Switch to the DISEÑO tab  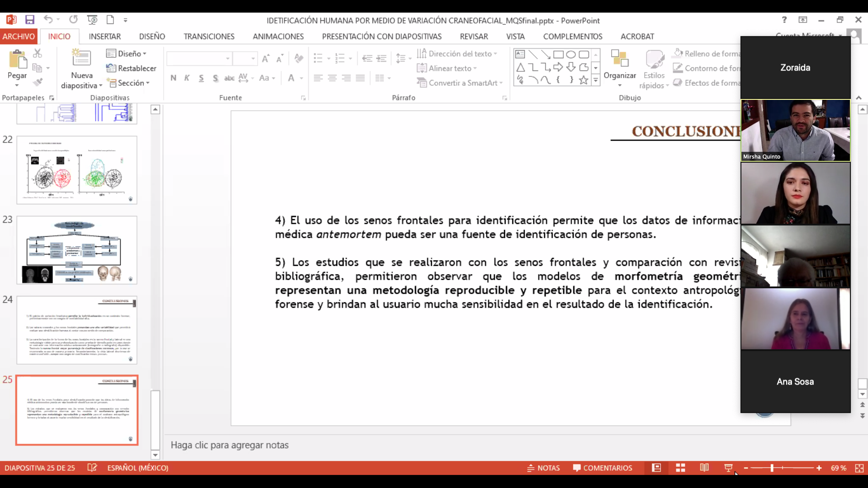click(152, 36)
